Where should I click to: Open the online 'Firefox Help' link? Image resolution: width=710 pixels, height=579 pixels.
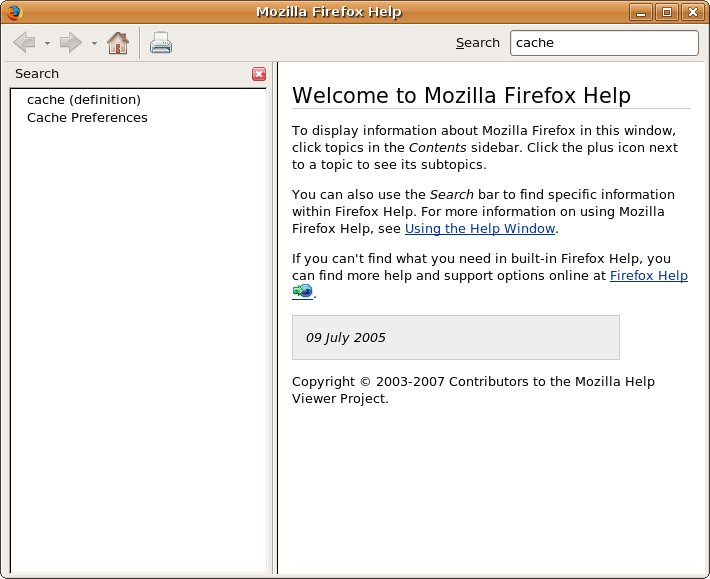click(649, 275)
